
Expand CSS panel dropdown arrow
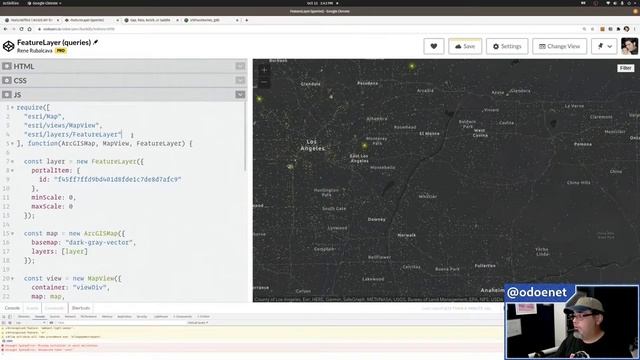240,80
